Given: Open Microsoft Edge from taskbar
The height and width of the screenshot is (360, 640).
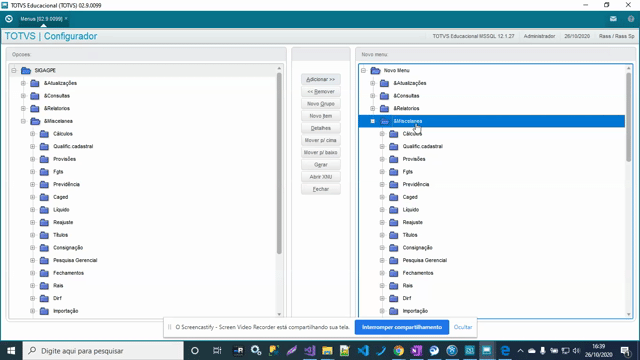Looking at the screenshot, I should tap(505, 351).
